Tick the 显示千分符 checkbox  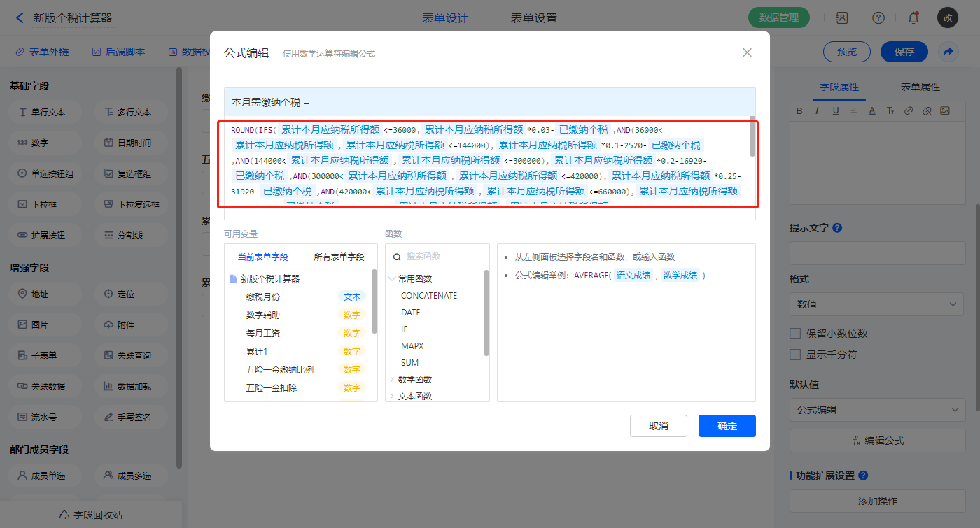tap(795, 355)
